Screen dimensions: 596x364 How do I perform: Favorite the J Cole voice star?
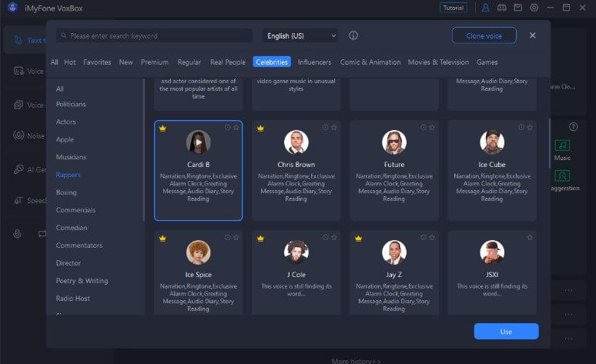(x=334, y=237)
